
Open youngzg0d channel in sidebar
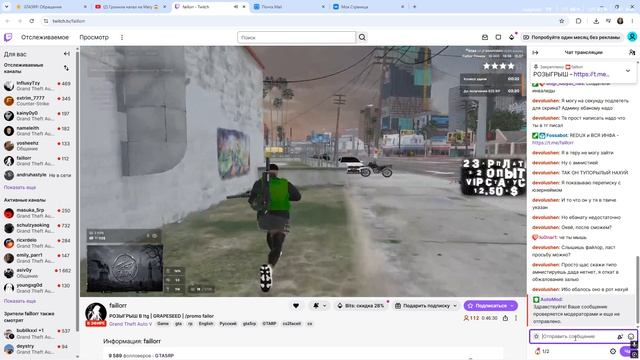[x=38, y=288]
